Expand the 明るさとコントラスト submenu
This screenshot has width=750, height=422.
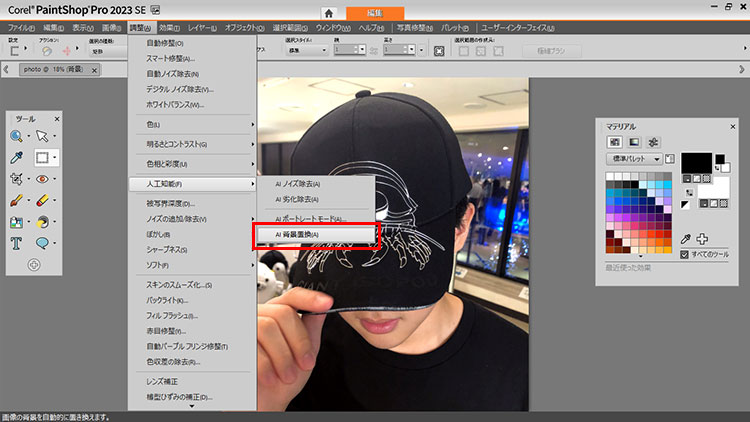tap(192, 144)
